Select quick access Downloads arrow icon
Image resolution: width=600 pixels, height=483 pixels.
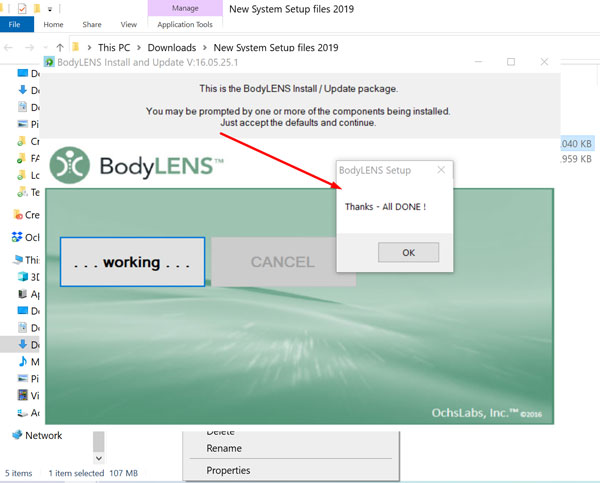point(23,90)
